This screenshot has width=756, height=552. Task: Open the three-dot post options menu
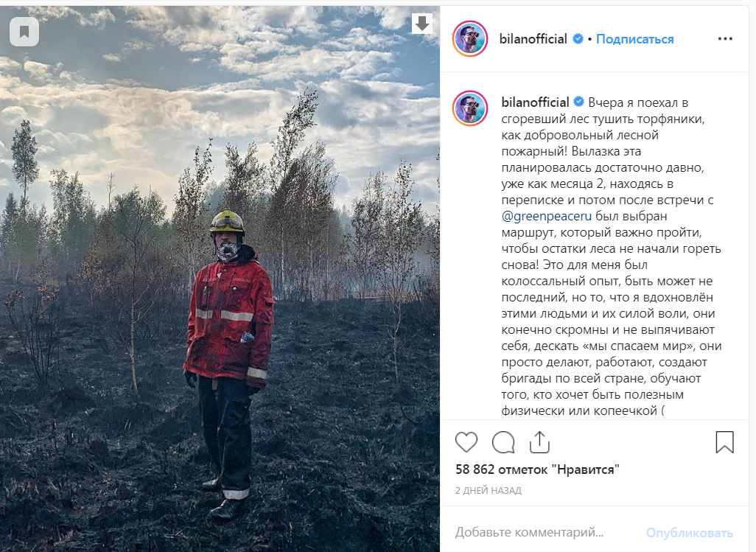tap(725, 38)
